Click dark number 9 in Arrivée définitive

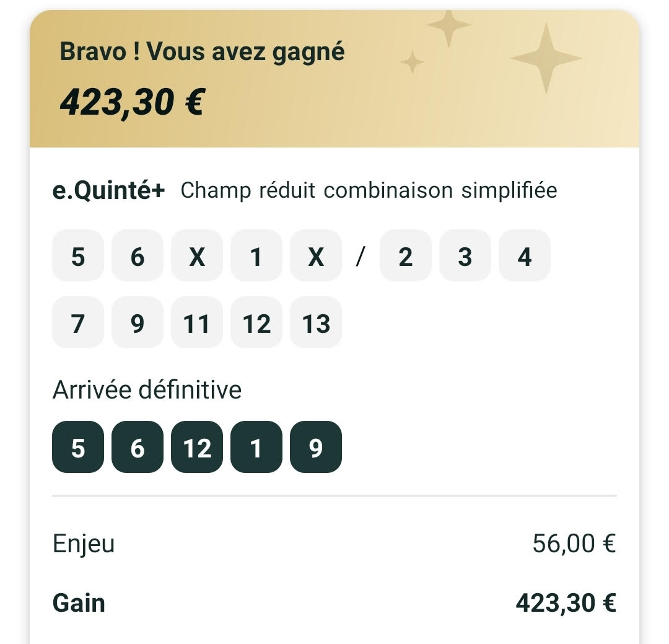click(x=316, y=447)
